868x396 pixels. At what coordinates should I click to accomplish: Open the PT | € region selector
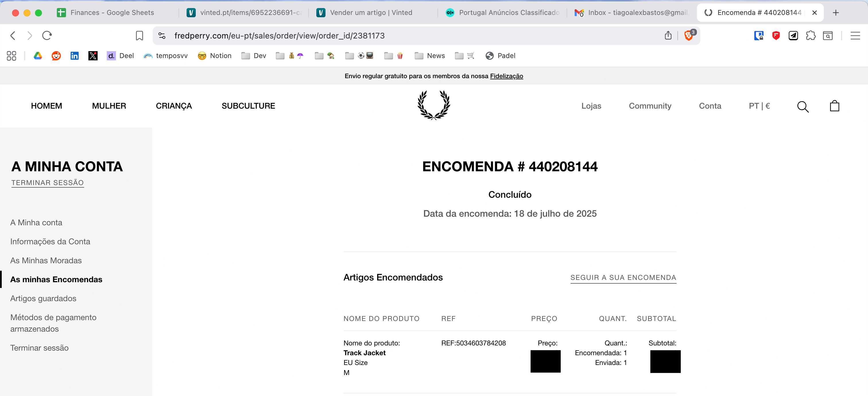pos(759,106)
